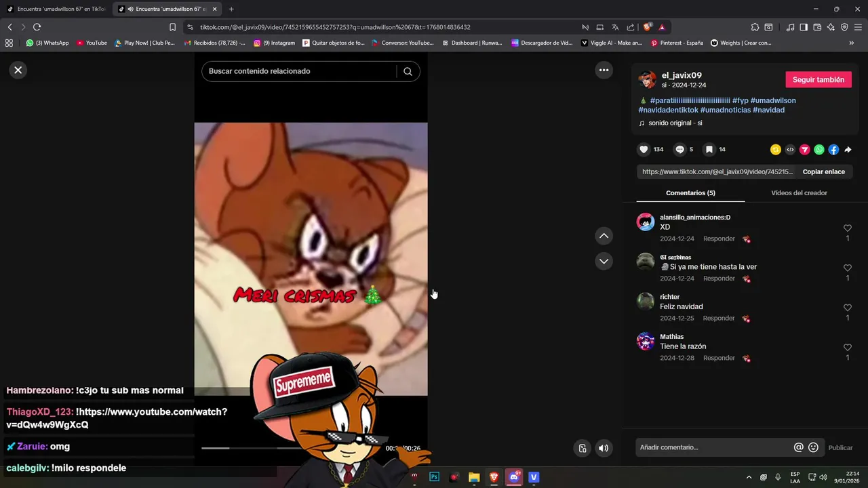This screenshot has width=868, height=488.
Task: Close the TikTok video viewer with X
Action: tap(18, 70)
